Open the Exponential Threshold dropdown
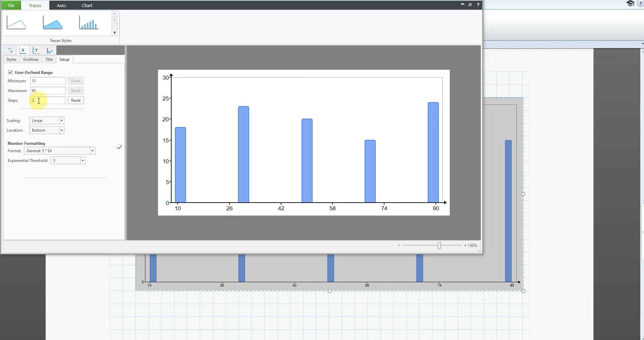Viewport: 644px width, 340px height. [83, 161]
